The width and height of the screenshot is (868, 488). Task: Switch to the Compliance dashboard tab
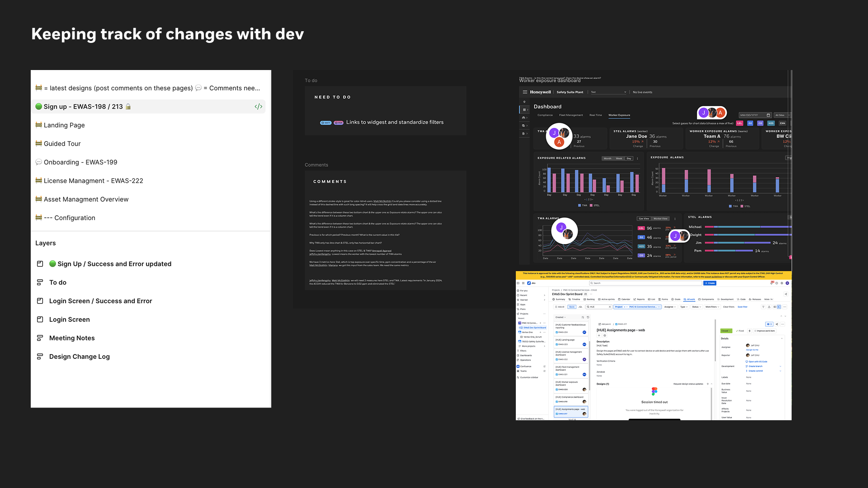[x=545, y=115]
